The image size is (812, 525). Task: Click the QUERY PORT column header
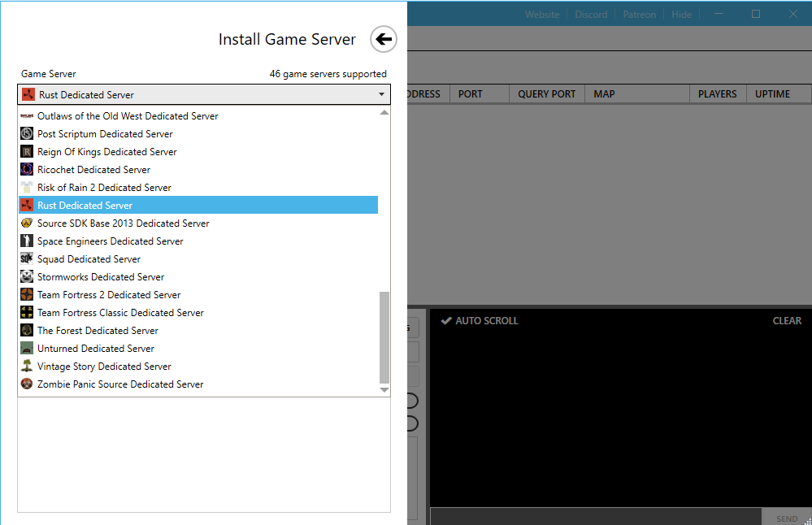click(x=547, y=93)
